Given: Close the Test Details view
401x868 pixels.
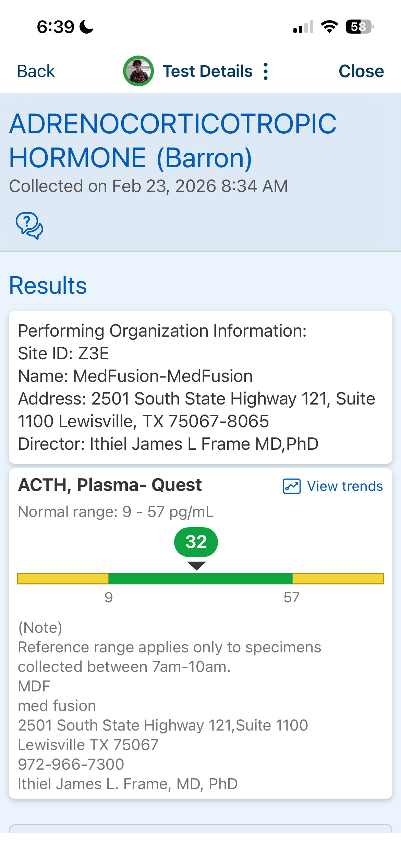Looking at the screenshot, I should [361, 71].
